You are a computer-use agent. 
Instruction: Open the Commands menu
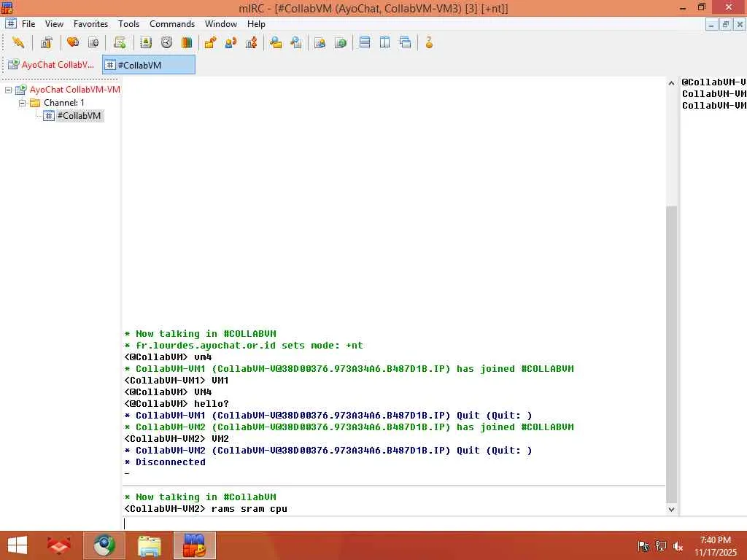(x=172, y=24)
